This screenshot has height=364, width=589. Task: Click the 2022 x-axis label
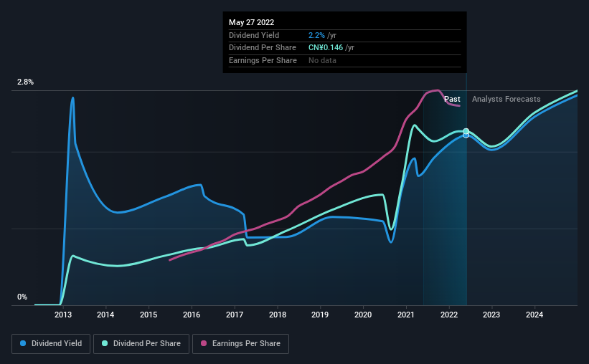[x=449, y=315]
